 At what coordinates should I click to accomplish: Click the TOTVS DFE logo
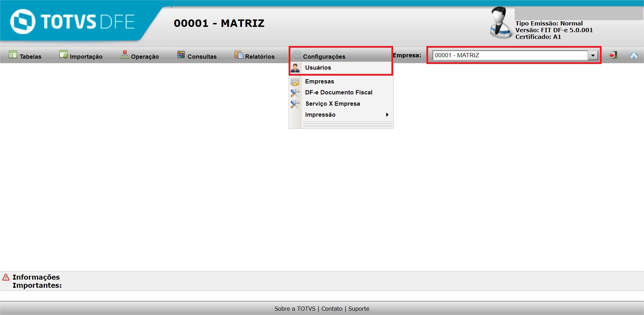72,21
